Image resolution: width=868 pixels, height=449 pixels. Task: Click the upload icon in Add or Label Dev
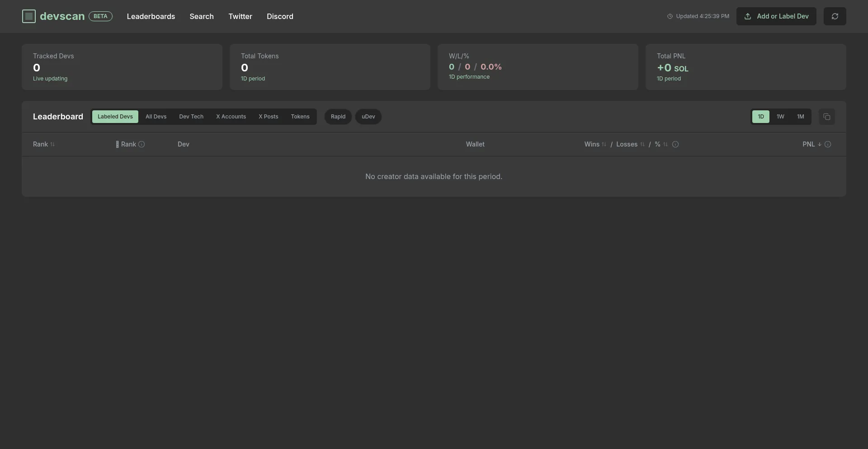coord(747,16)
